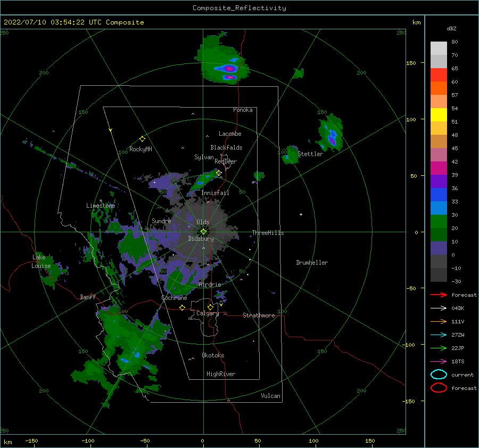The image size is (479, 448).
Task: Click the light gray 80–70 dBZ swatch
Action: click(439, 48)
